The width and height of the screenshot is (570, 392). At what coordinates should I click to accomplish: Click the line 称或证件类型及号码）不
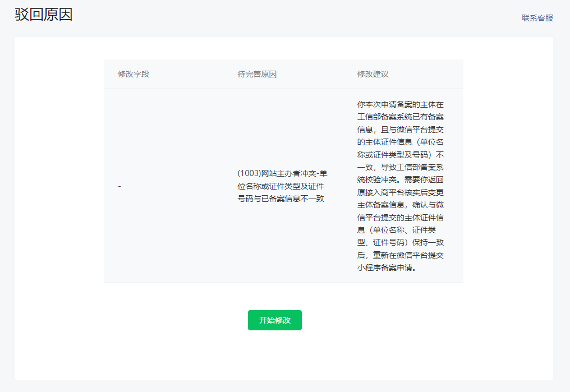tap(400, 155)
